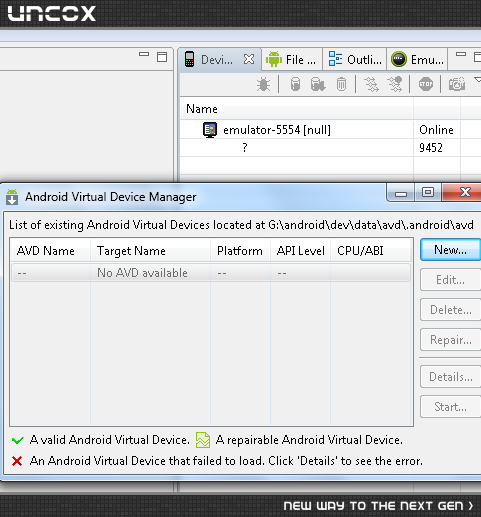Click the Start Method Profiling icon
Screen dimensions: 481x517
395,84
